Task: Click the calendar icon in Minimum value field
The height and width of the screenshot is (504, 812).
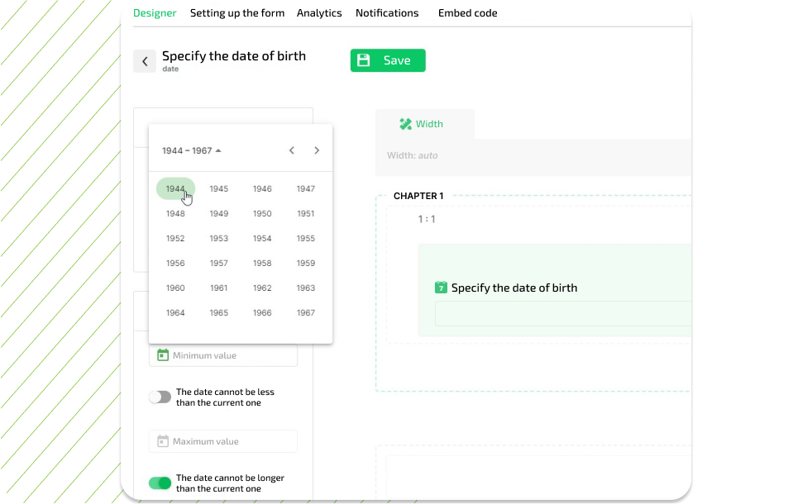Action: [x=163, y=355]
